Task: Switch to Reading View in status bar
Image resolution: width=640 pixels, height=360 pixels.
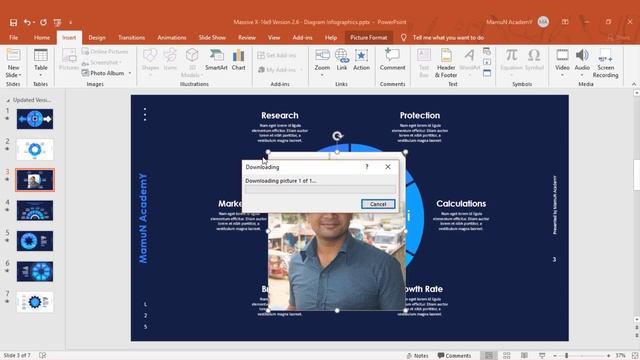Action: [x=524, y=356]
